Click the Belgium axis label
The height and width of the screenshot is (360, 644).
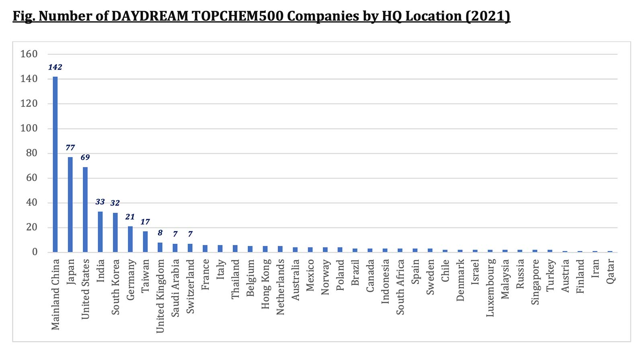[250, 278]
